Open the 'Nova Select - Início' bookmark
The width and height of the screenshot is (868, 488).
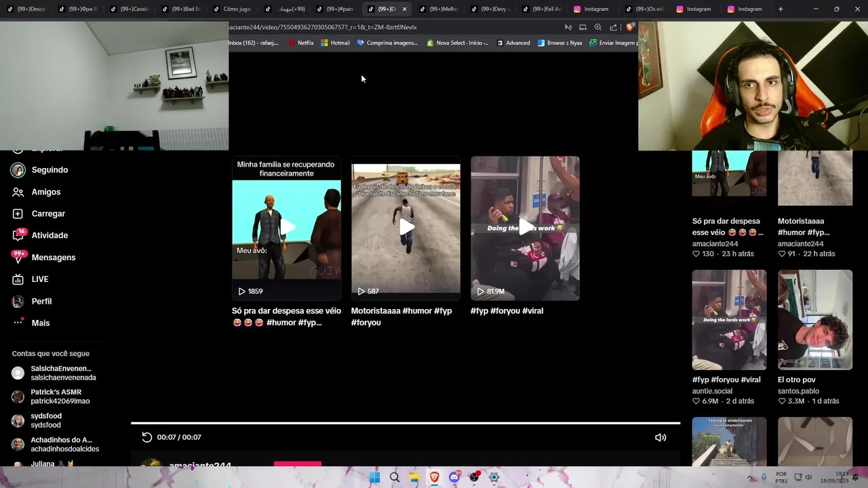pyautogui.click(x=457, y=43)
